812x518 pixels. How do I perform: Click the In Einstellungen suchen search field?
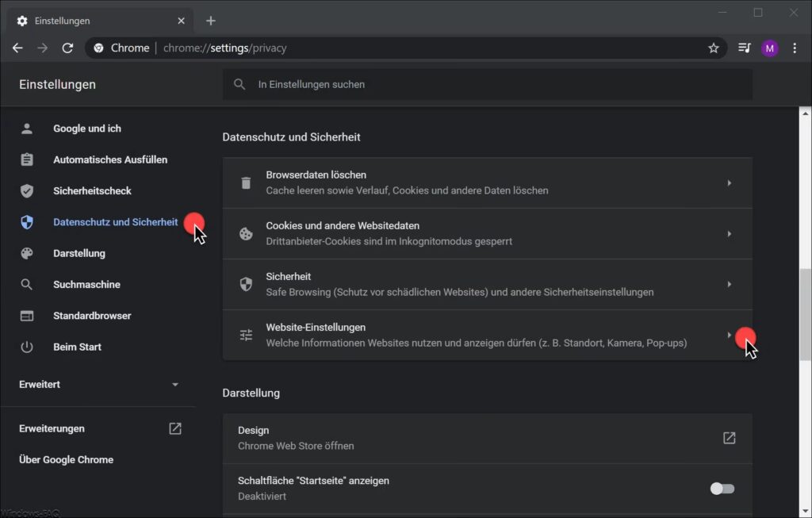487,84
